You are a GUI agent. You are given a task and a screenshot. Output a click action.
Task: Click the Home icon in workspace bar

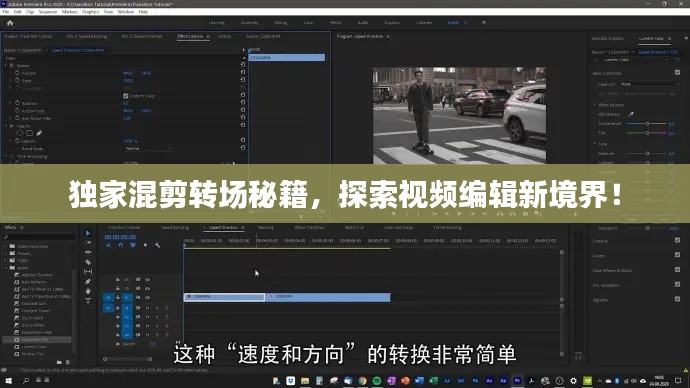(10, 23)
